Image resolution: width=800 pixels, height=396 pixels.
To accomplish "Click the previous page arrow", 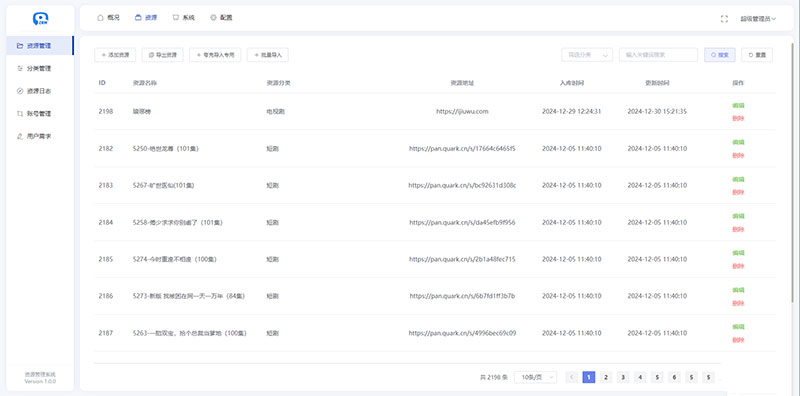I will (571, 377).
